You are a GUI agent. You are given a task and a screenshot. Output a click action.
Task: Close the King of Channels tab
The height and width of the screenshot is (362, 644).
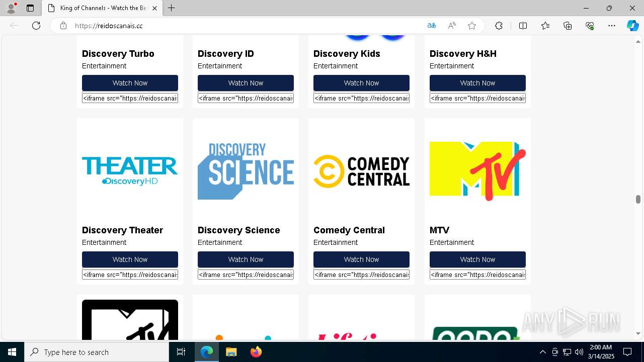pyautogui.click(x=154, y=8)
